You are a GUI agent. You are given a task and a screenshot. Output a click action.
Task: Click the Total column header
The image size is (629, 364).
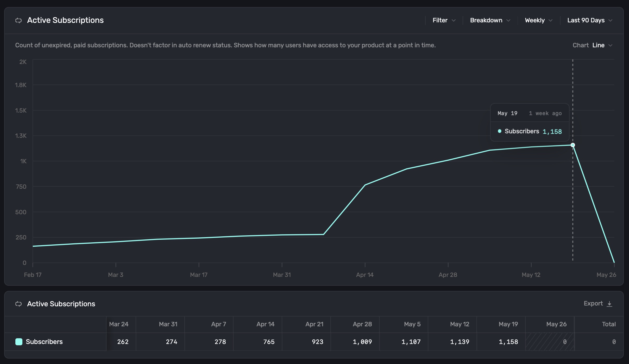point(609,324)
